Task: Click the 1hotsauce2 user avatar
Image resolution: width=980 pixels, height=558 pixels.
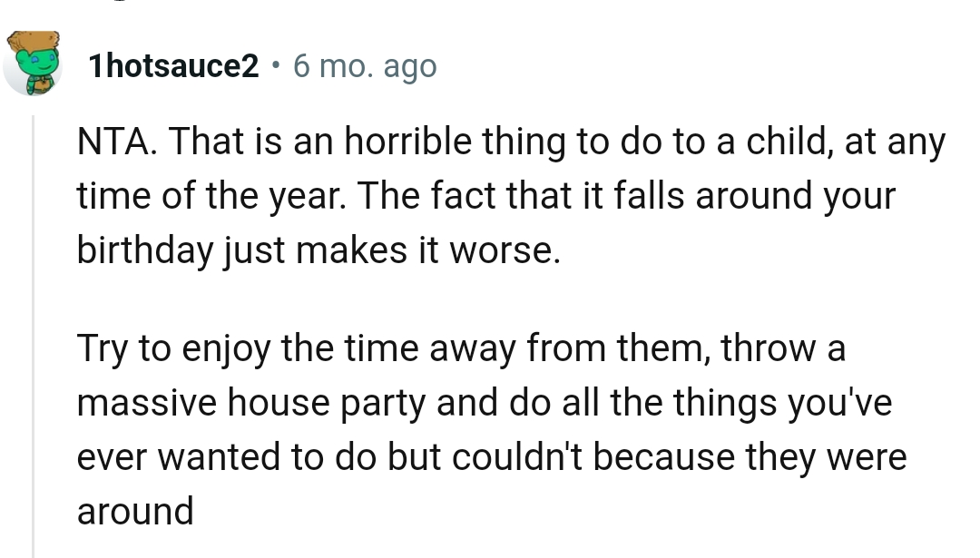Action: pos(32,62)
